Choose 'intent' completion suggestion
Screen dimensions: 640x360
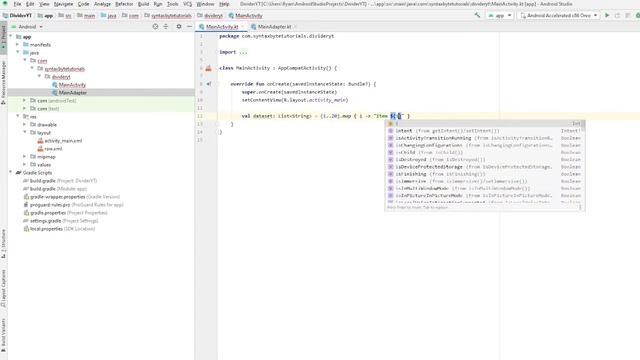point(484,131)
